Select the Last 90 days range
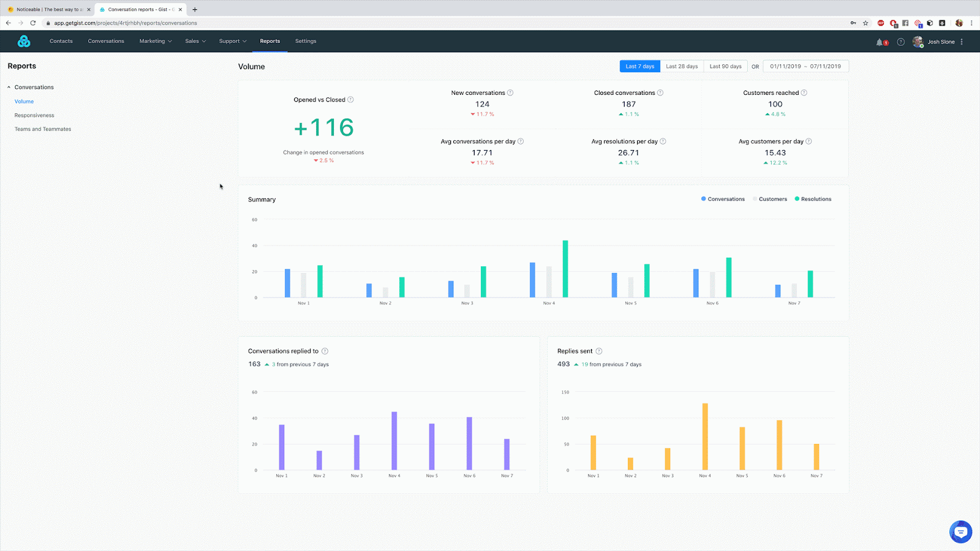The width and height of the screenshot is (980, 551). pos(725,66)
